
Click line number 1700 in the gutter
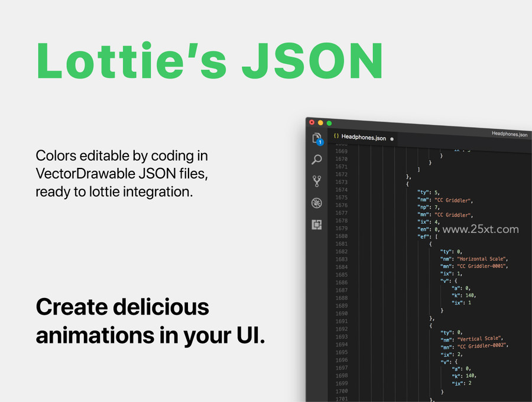click(x=341, y=391)
